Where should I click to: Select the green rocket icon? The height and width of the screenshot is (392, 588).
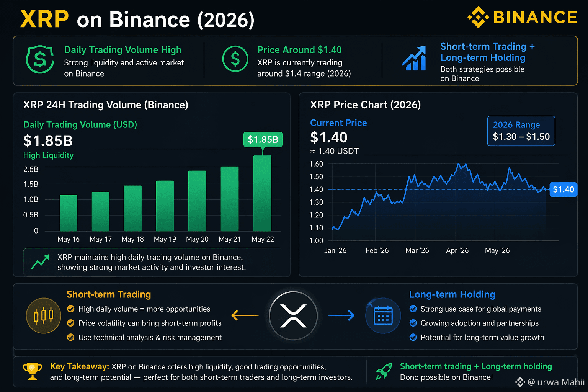[x=384, y=371]
